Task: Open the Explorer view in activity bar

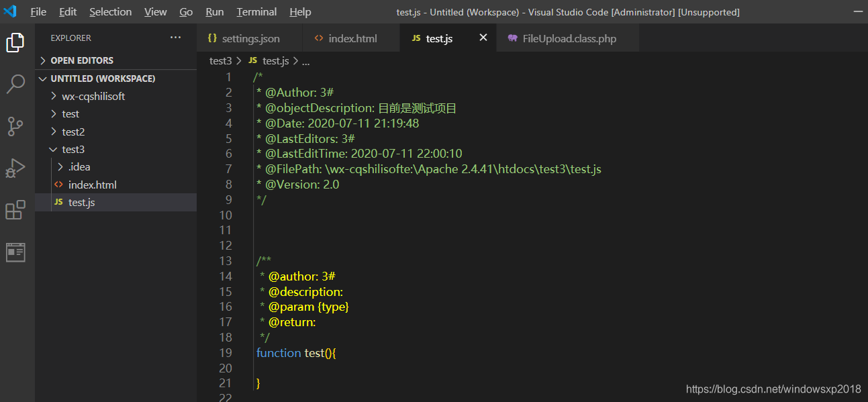Action: coord(15,43)
